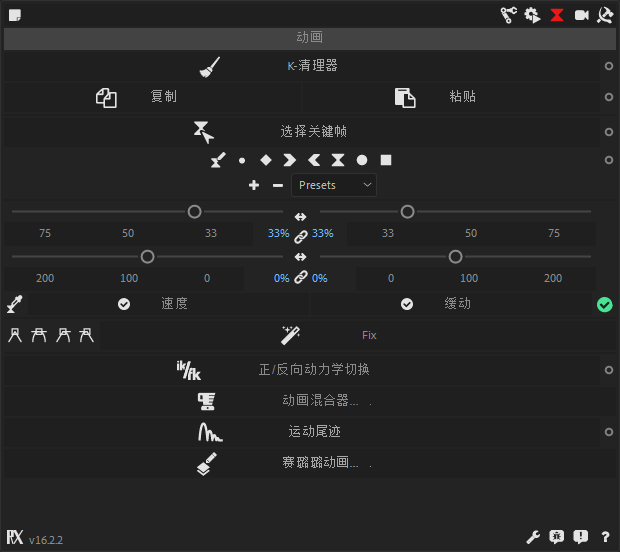
Task: Open the Presets dropdown
Action: (x=334, y=185)
